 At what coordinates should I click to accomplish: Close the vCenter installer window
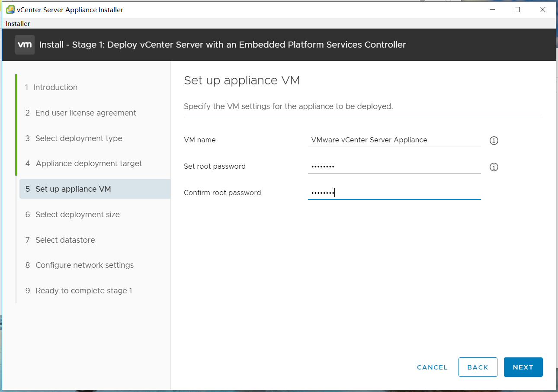pyautogui.click(x=543, y=10)
